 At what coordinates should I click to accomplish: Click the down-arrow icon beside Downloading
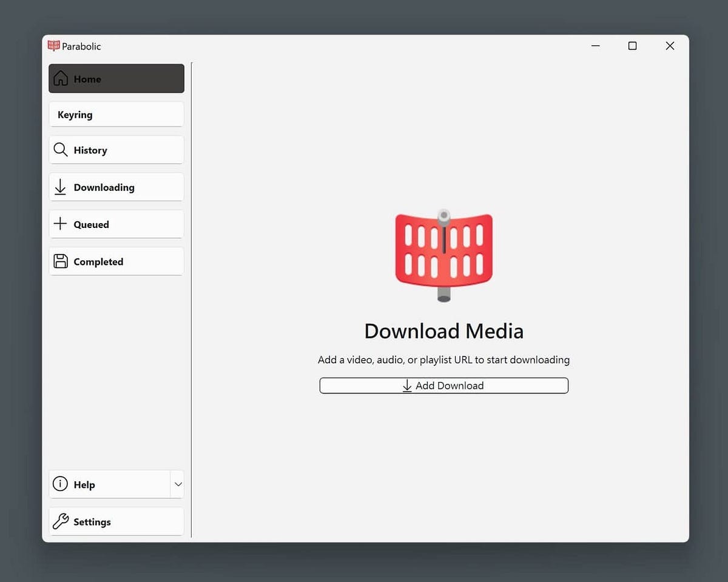coord(60,187)
